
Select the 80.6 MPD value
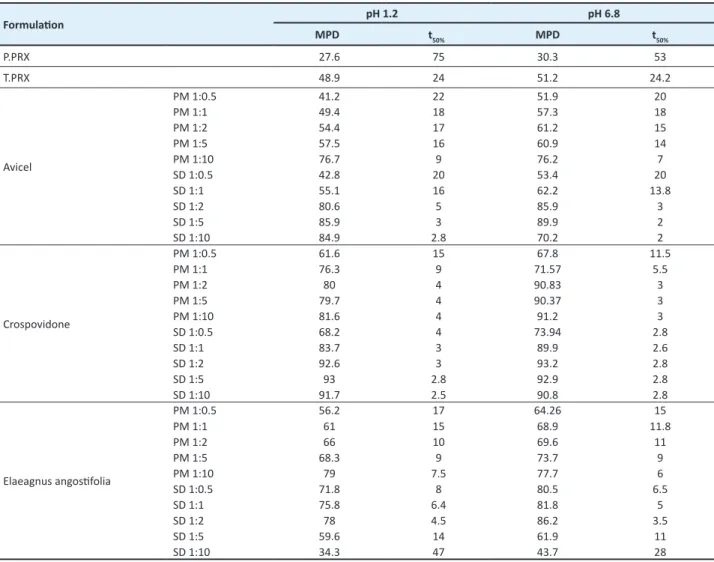[329, 206]
